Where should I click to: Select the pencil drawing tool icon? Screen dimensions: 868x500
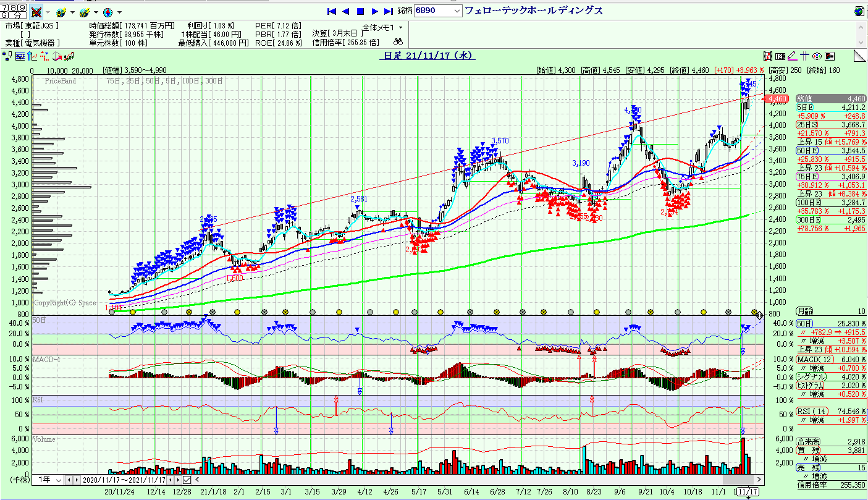791,56
